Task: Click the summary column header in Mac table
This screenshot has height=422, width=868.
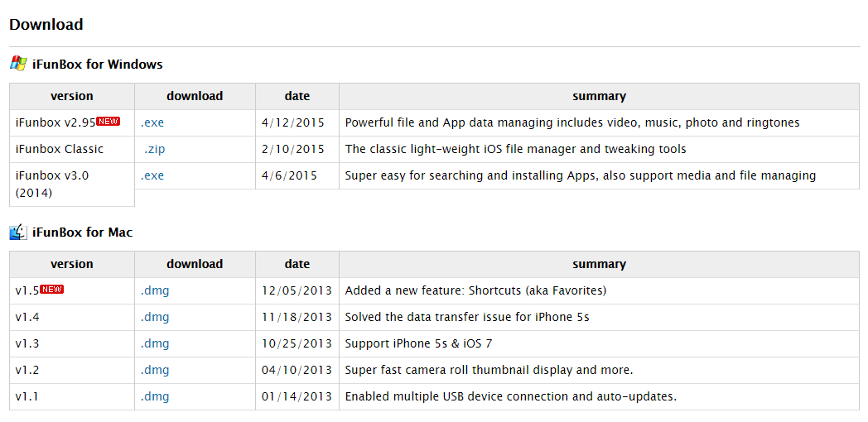Action: (599, 264)
